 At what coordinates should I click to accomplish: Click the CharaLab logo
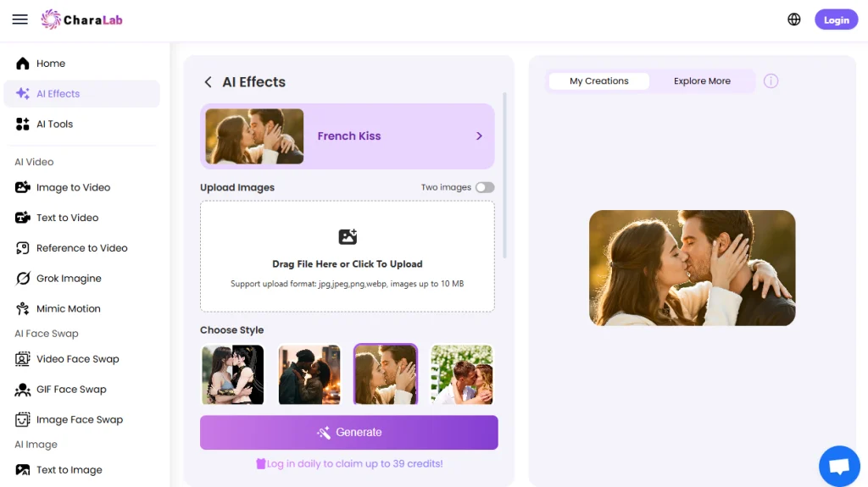click(81, 19)
